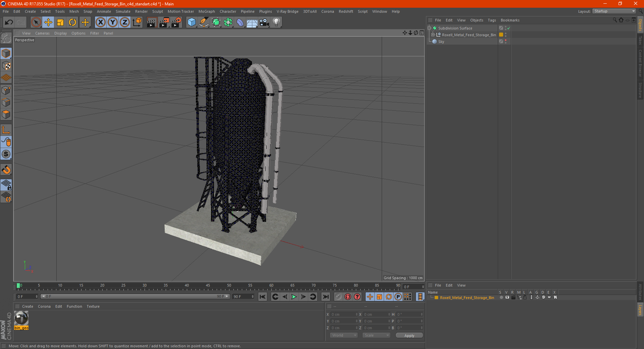Switch to Model mode
644x349 pixels.
[6, 54]
